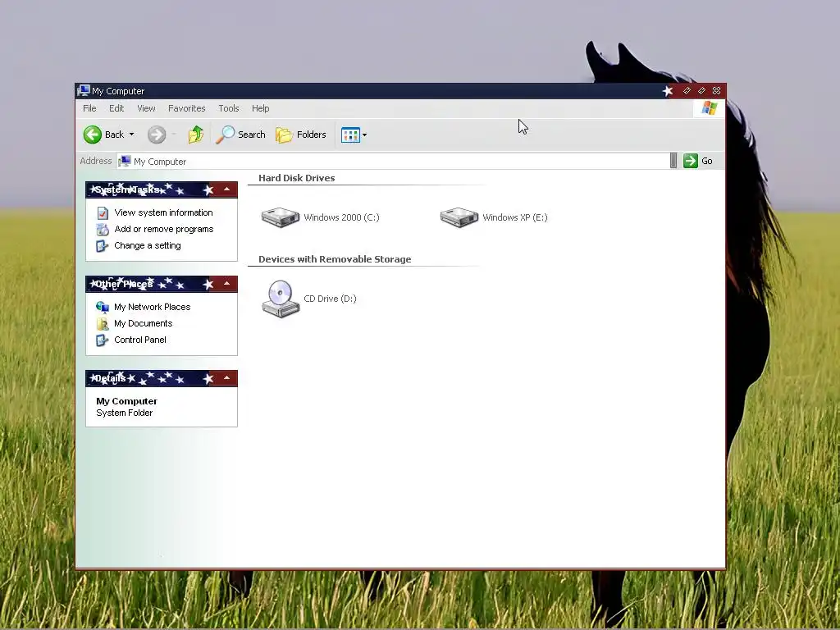The height and width of the screenshot is (630, 840).
Task: Select the CD Drive (D:) disc icon
Action: 281,299
